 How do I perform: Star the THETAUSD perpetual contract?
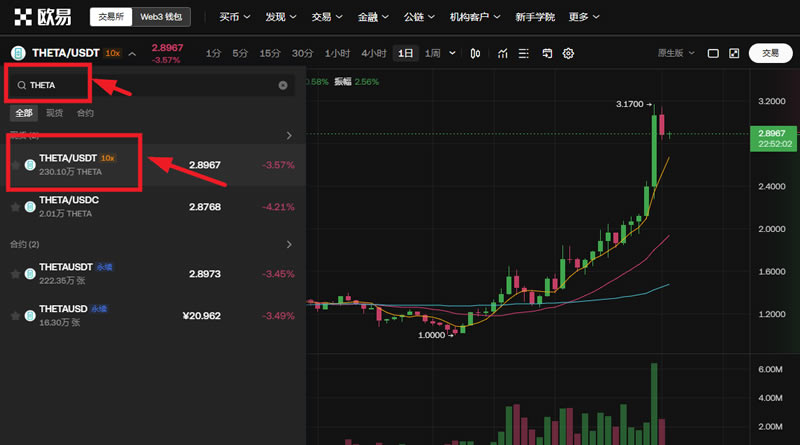(15, 316)
